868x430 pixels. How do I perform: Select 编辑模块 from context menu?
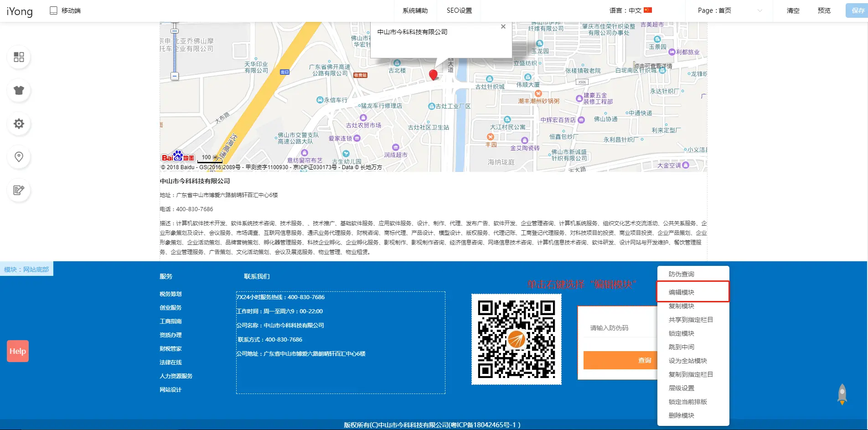(x=682, y=292)
